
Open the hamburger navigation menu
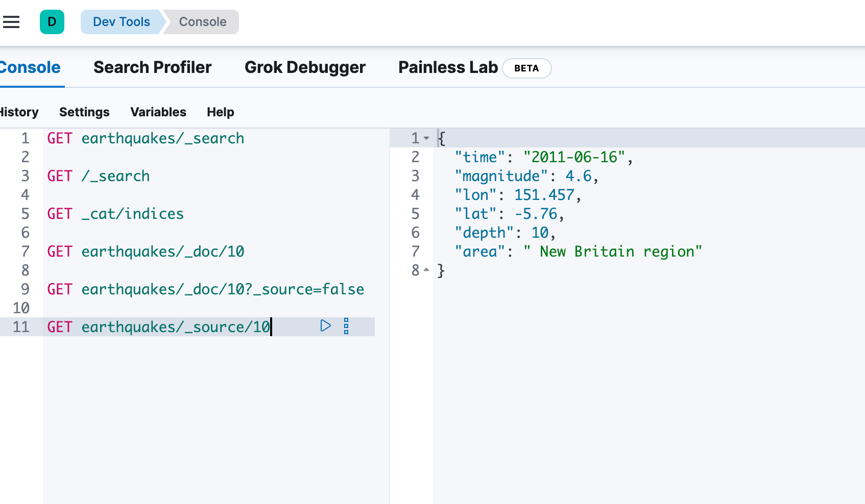[x=11, y=22]
